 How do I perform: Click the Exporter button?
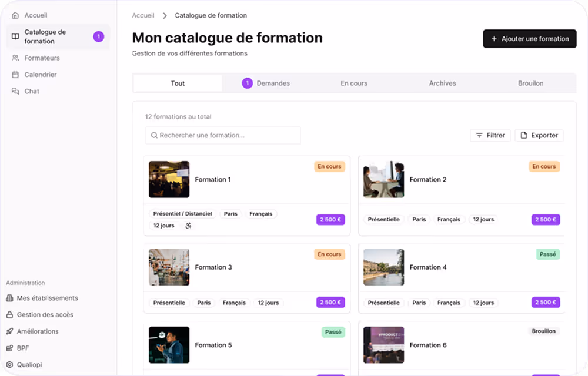539,135
